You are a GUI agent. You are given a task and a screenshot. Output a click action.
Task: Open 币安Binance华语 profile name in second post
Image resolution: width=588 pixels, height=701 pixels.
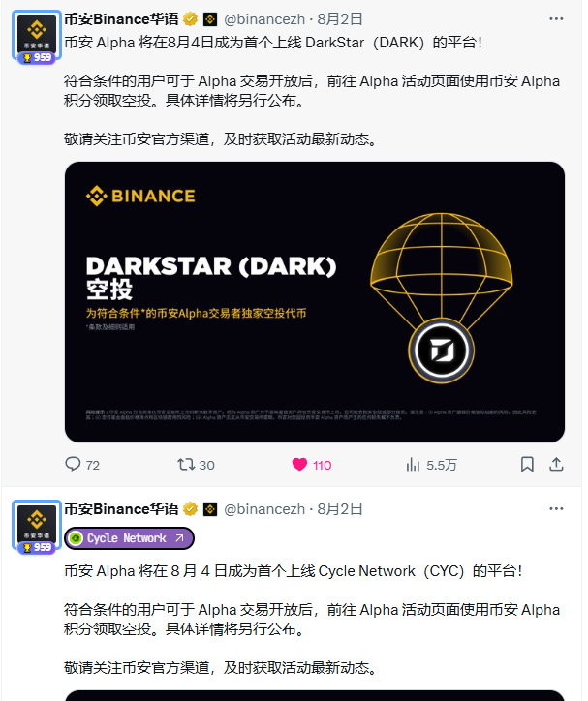(x=121, y=509)
